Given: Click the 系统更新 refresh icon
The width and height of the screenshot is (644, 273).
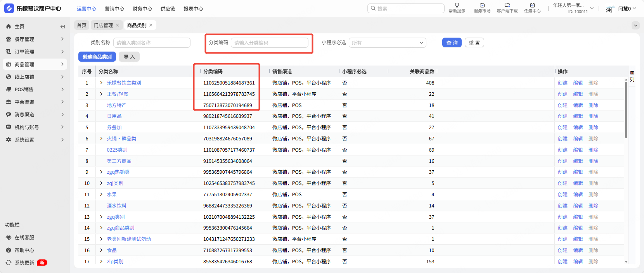Looking at the screenshot, I should [x=9, y=263].
